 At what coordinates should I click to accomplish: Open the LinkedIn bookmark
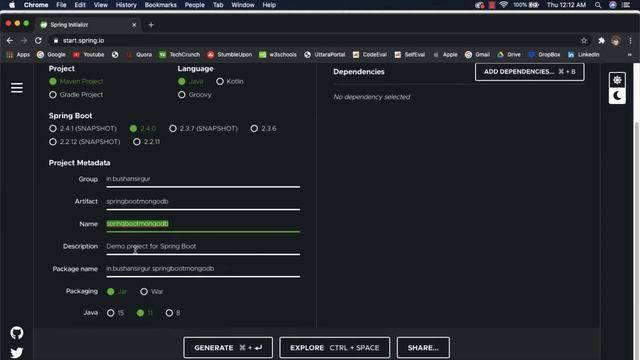point(584,55)
